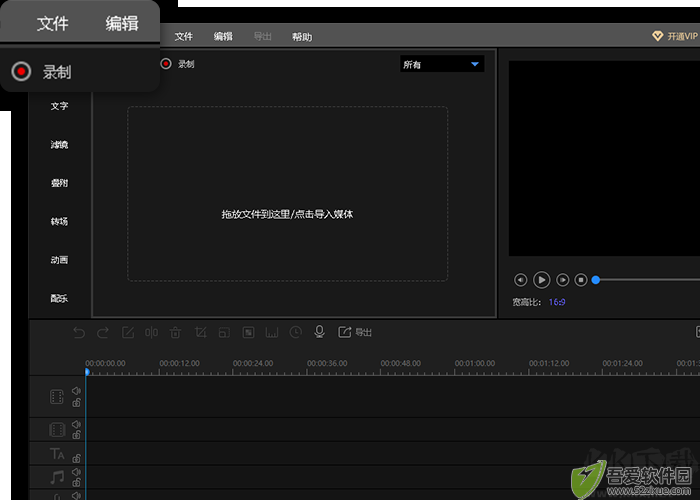The height and width of the screenshot is (500, 700).
Task: Click the preview progress slider handle
Action: click(596, 280)
